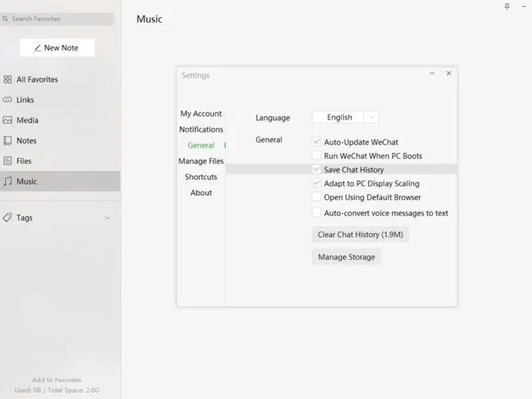Close the Settings dialog
532x399 pixels.
tap(449, 73)
